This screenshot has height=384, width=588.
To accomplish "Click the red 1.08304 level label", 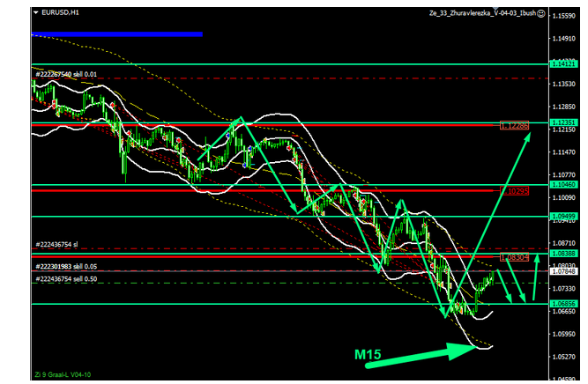I will [515, 257].
